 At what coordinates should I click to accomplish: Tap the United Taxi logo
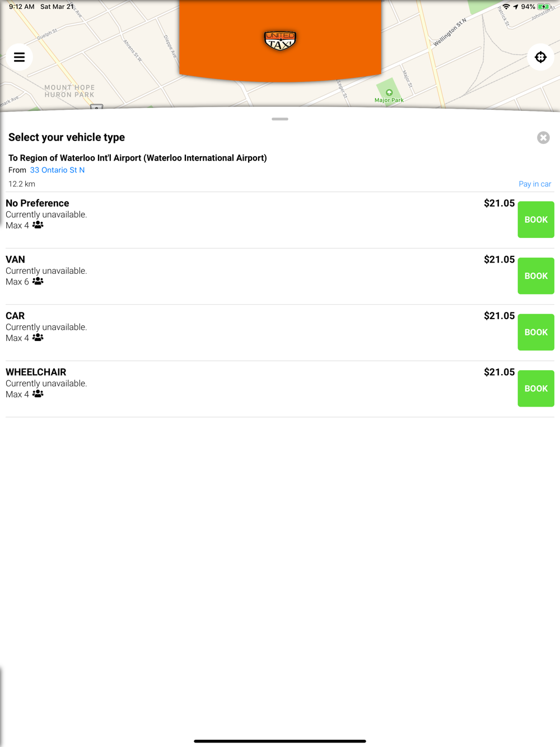(x=280, y=40)
